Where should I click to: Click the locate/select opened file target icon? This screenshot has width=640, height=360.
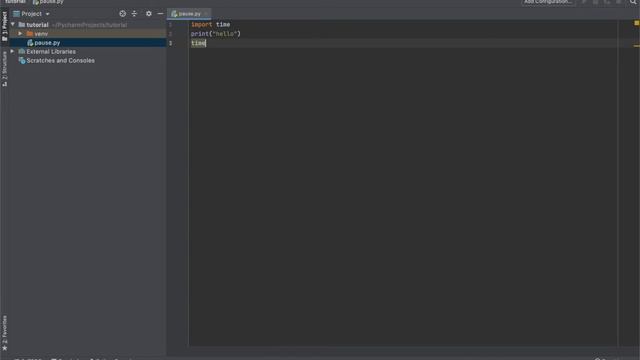122,14
